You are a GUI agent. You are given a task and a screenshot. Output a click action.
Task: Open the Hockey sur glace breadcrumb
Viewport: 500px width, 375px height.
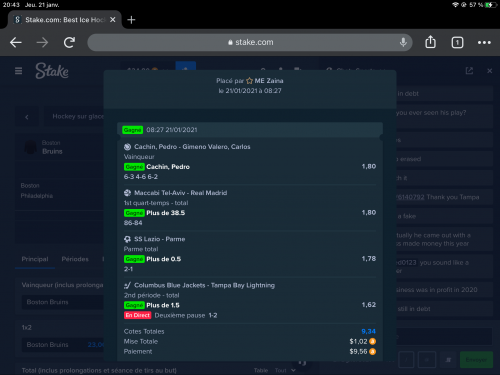point(78,116)
